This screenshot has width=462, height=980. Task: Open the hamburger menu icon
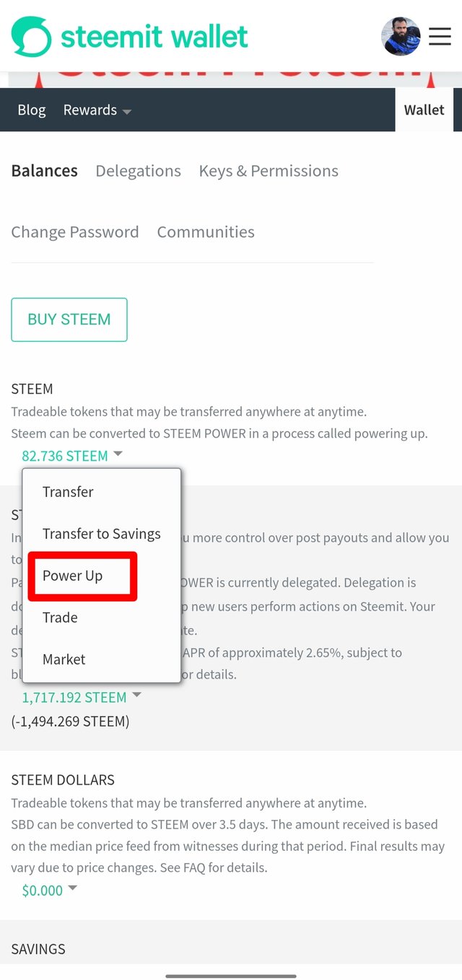point(440,37)
